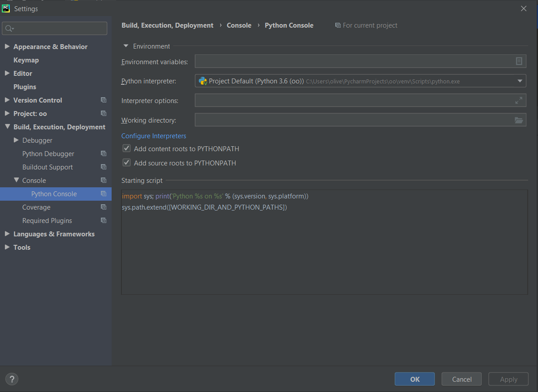This screenshot has height=392, width=538.
Task: Focus the settings search field
Action: pos(54,29)
